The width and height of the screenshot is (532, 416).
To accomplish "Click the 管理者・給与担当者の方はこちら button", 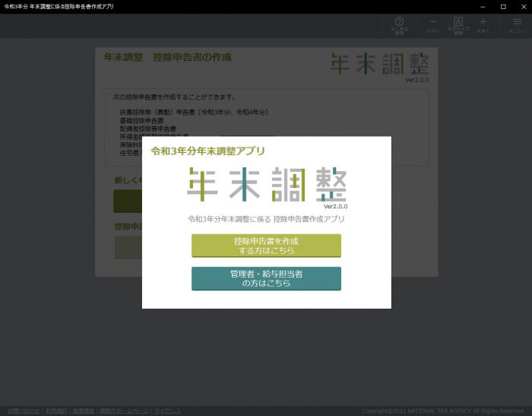I will (266, 278).
